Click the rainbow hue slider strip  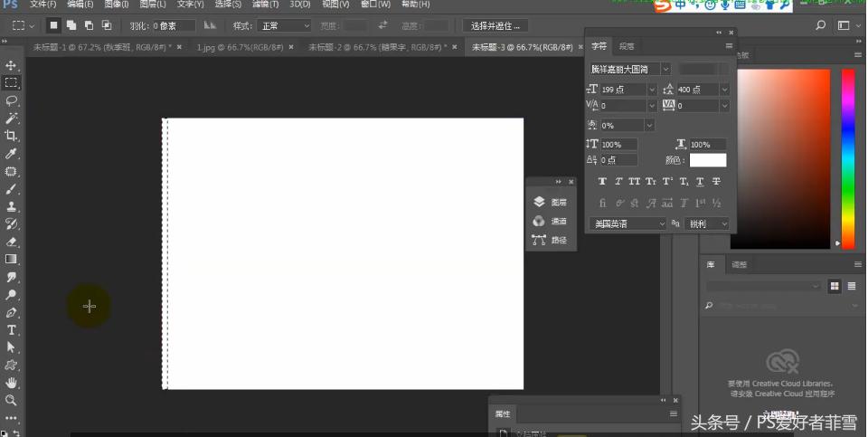[x=848, y=157]
